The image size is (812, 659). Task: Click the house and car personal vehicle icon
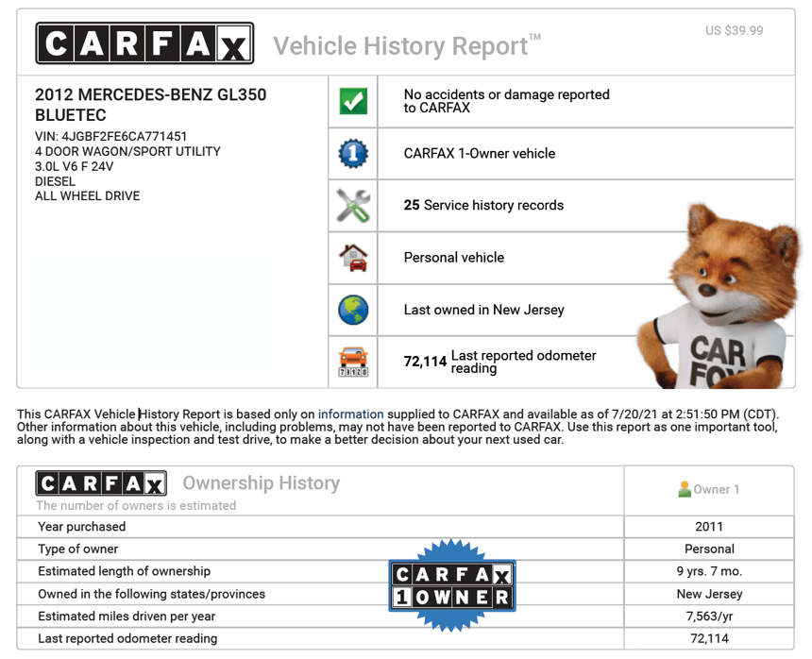tap(353, 258)
